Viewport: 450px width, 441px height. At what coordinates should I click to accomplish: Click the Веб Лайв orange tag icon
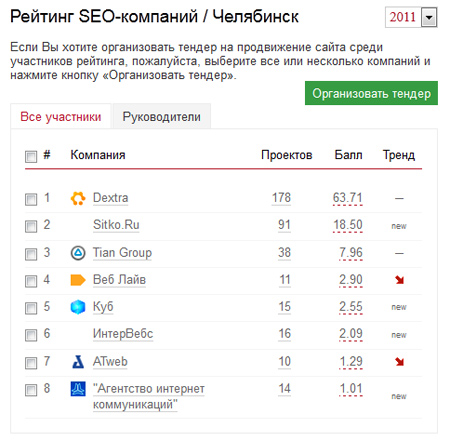pyautogui.click(x=78, y=280)
